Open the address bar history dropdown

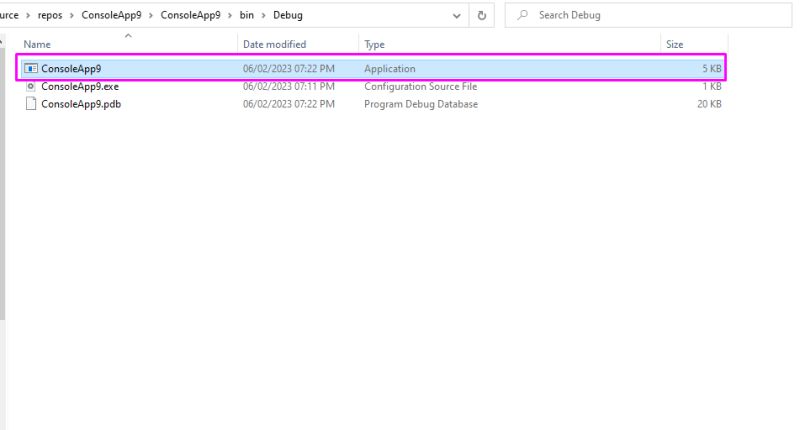click(x=457, y=16)
